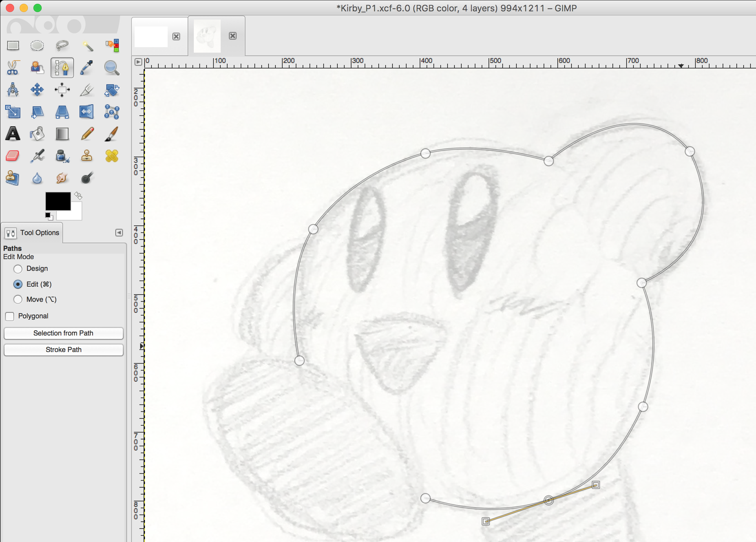Image resolution: width=756 pixels, height=542 pixels.
Task: Select the Measure compass tool
Action: click(13, 90)
